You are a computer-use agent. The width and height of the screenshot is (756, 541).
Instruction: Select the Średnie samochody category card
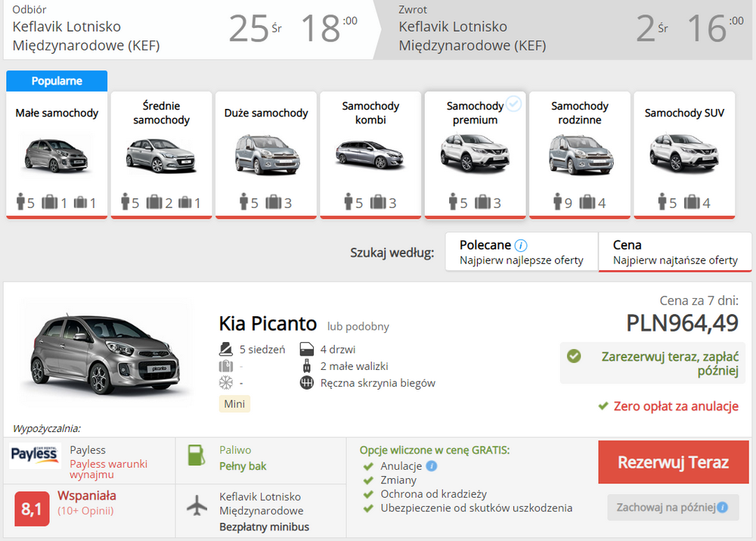click(161, 155)
